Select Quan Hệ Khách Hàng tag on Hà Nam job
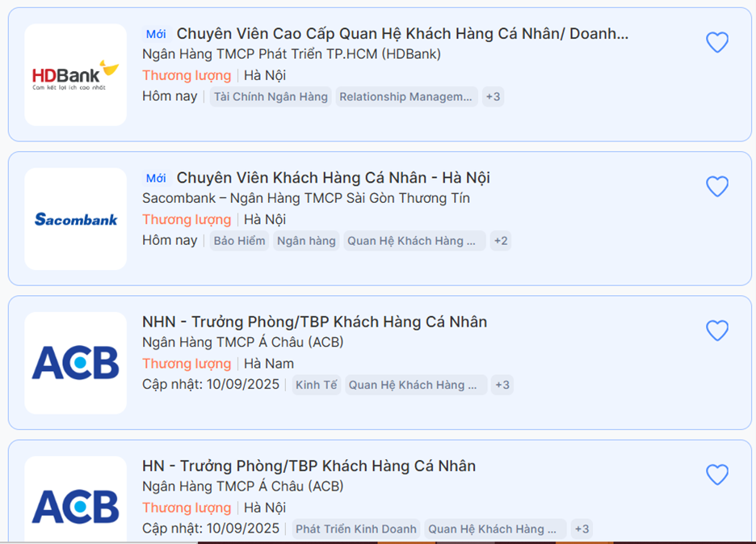The image size is (756, 544). (416, 386)
